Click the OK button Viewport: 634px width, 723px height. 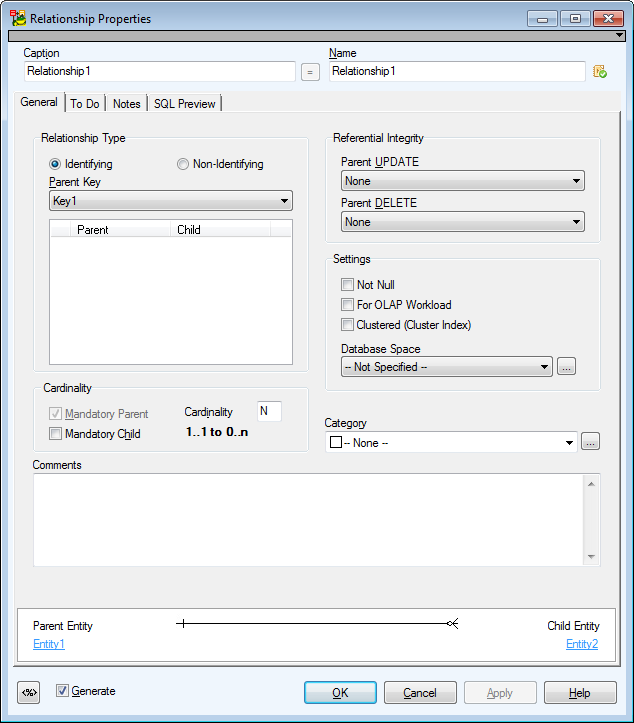pos(340,693)
